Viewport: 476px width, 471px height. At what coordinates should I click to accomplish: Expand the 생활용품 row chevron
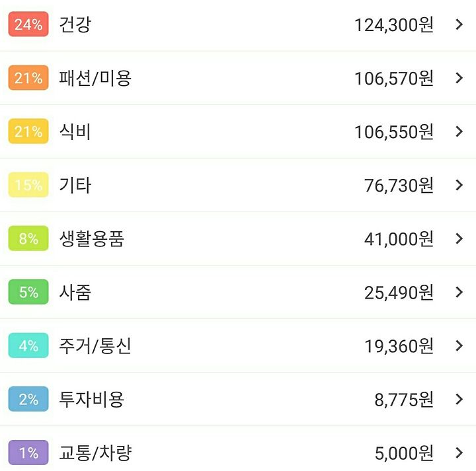(x=459, y=238)
